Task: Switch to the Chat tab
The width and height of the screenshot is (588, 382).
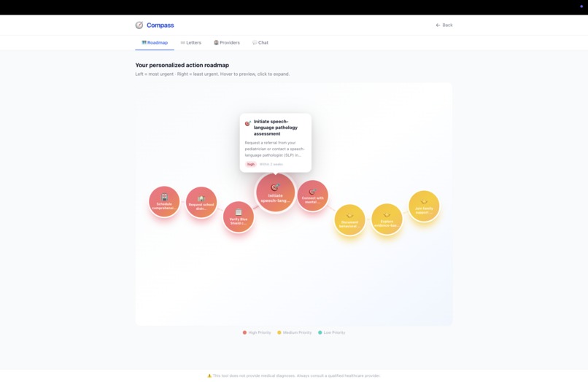Action: tap(260, 43)
